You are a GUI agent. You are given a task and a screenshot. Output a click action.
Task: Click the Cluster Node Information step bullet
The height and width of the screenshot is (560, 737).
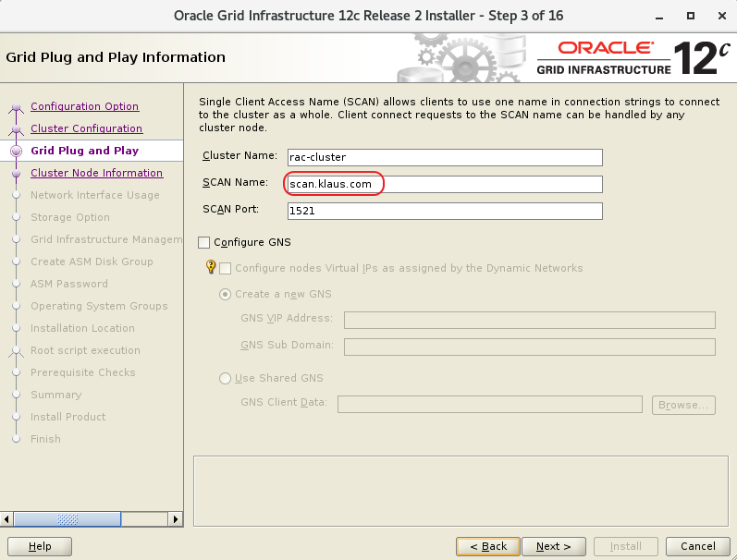(15, 173)
